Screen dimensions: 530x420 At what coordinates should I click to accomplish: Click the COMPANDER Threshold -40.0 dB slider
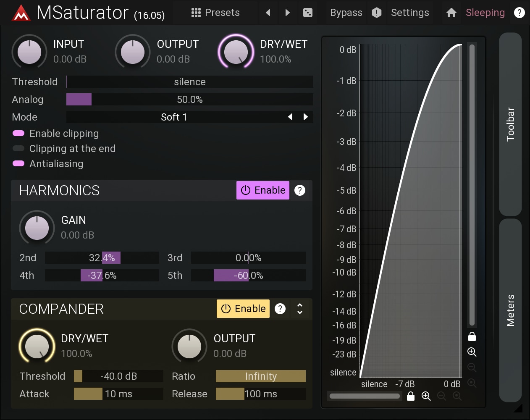coord(118,376)
